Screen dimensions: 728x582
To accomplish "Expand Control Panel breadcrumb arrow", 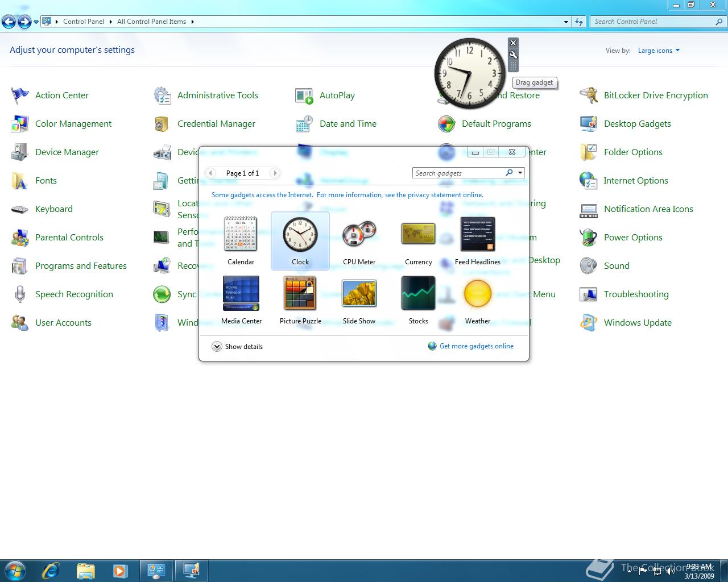I will 111,22.
